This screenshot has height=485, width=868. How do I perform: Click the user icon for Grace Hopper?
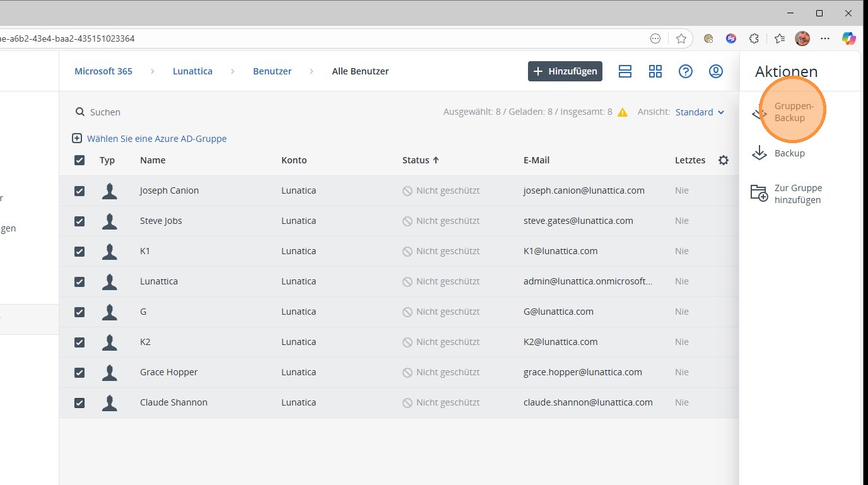[x=110, y=372]
